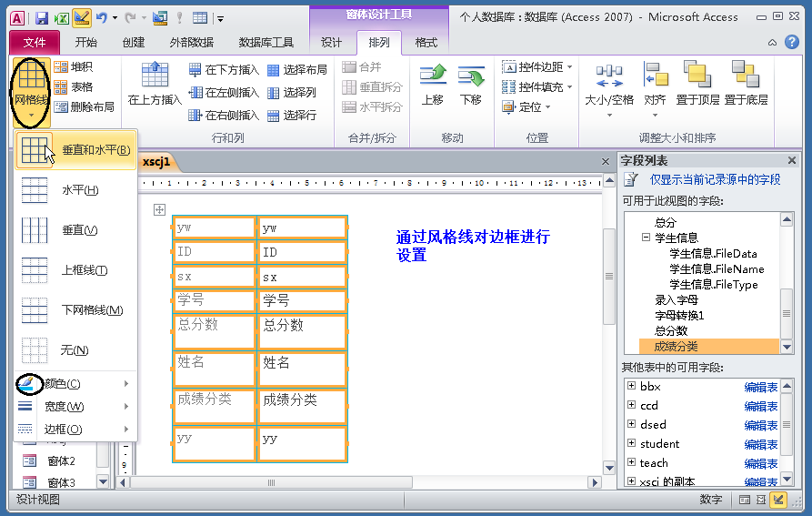The height and width of the screenshot is (516, 812).
Task: Switch to Database Tools (数据库工具) tab
Action: click(x=266, y=43)
